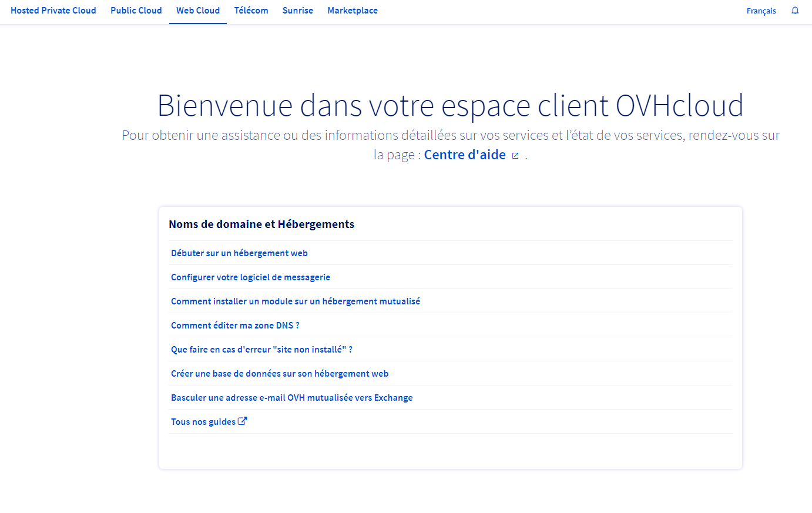Select the Web Cloud tab

[198, 11]
